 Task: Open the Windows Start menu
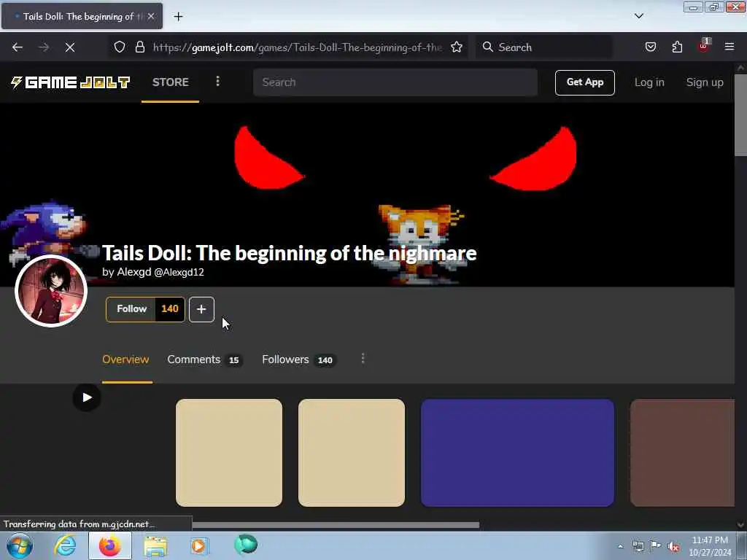(20, 546)
